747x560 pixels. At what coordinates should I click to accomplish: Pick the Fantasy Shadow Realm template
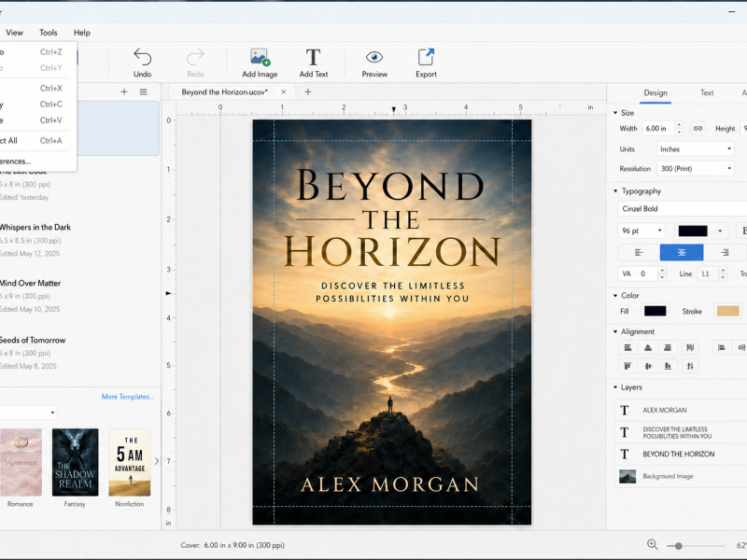point(75,462)
